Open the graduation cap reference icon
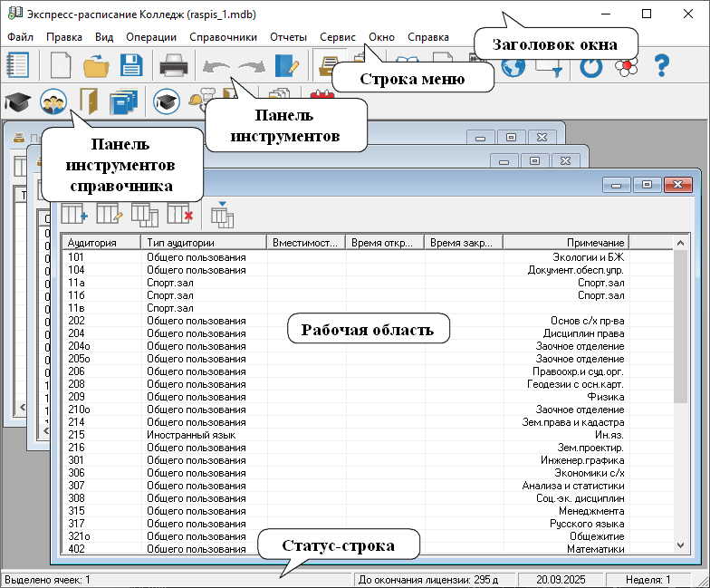 coord(17,103)
